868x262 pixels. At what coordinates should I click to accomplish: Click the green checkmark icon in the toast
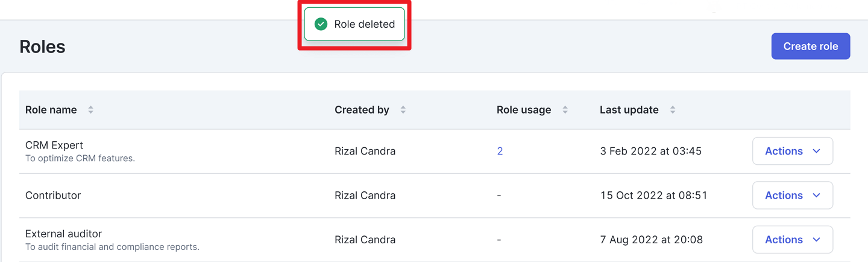click(x=321, y=24)
